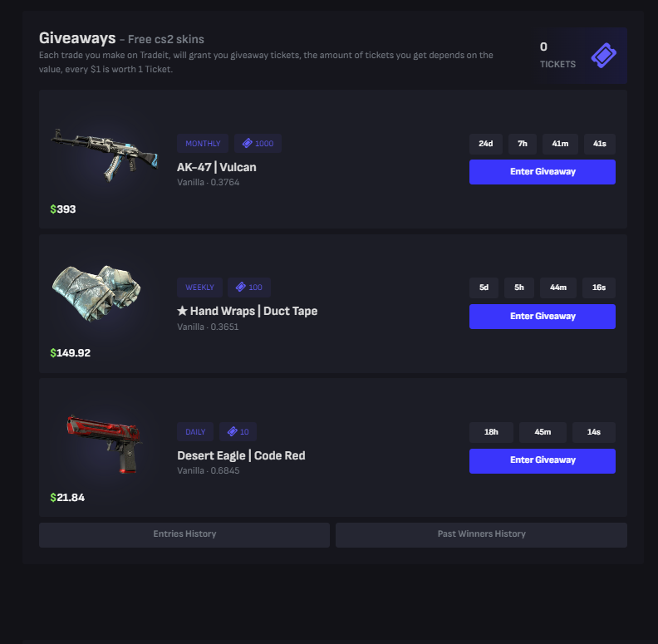This screenshot has width=658, height=644.
Task: Open the Desert Eagle Code Red image
Action: (x=105, y=444)
